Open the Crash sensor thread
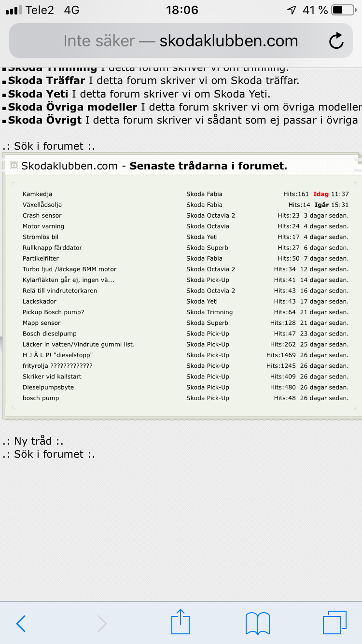Image resolution: width=362 pixels, height=644 pixels. coord(42,215)
